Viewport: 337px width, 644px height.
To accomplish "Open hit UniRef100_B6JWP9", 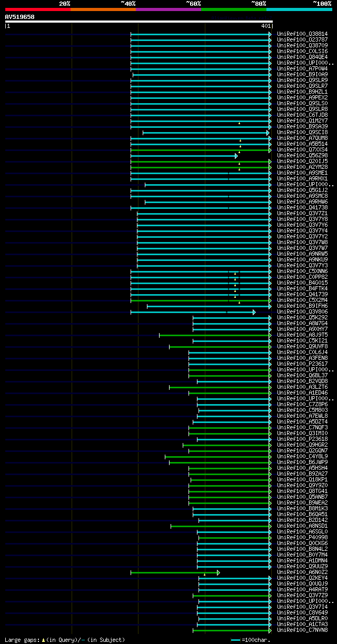I will [302, 462].
